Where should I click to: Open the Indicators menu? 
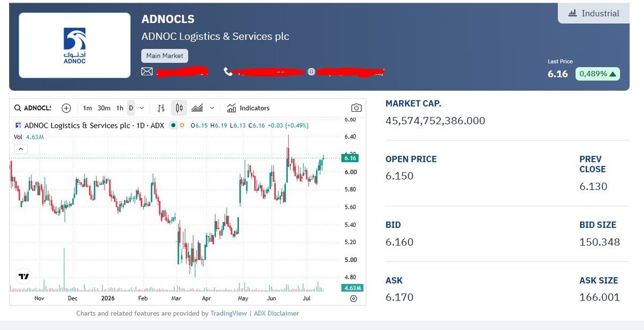tap(248, 108)
